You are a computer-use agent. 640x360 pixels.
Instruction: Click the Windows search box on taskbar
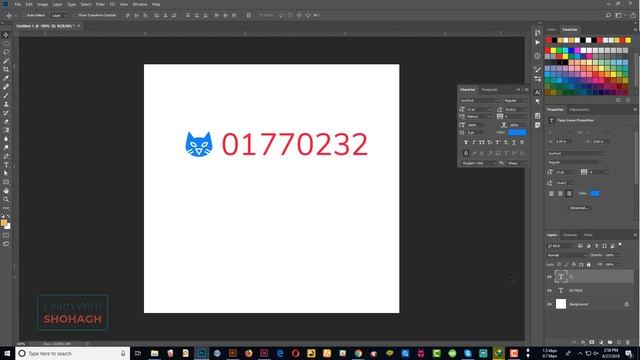[73, 353]
